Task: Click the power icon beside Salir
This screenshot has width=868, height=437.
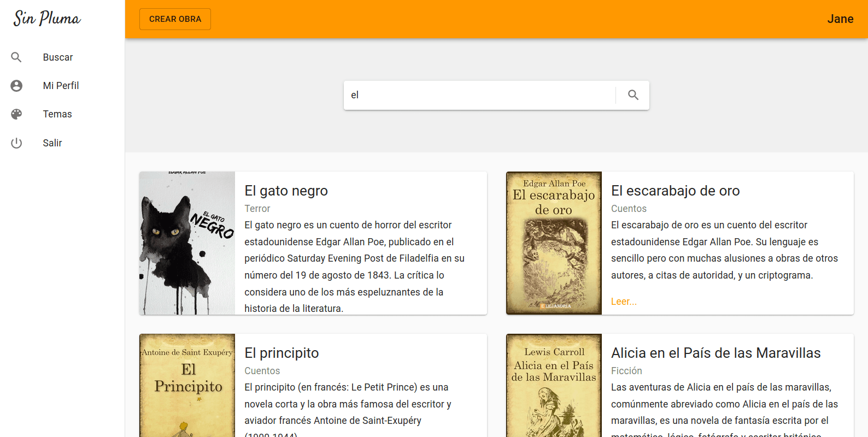Action: coord(16,143)
